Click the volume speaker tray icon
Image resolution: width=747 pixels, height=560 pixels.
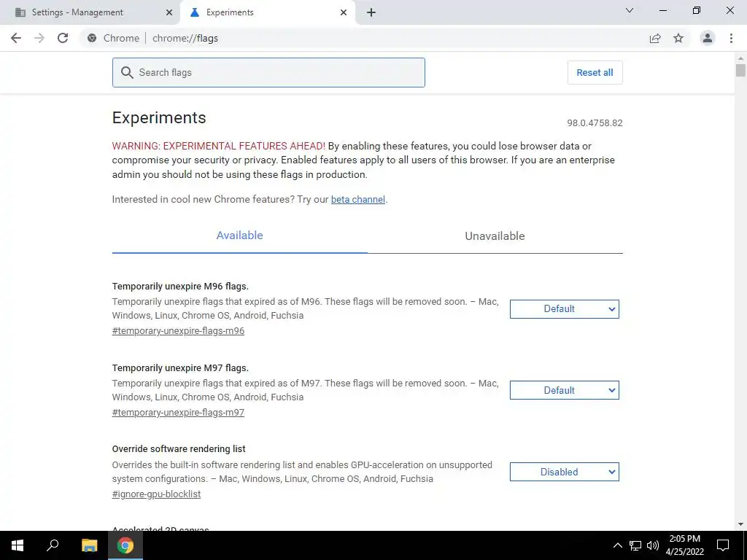[x=653, y=545]
